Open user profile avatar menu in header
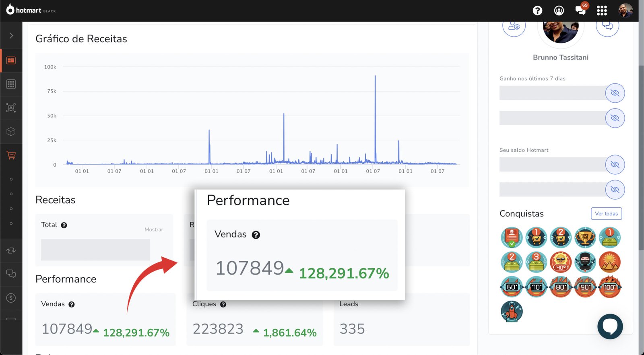Image resolution: width=644 pixels, height=355 pixels. click(x=625, y=11)
